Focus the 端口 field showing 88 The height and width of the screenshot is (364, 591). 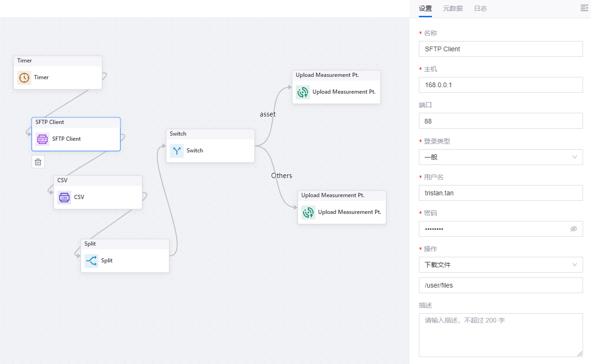click(x=501, y=121)
